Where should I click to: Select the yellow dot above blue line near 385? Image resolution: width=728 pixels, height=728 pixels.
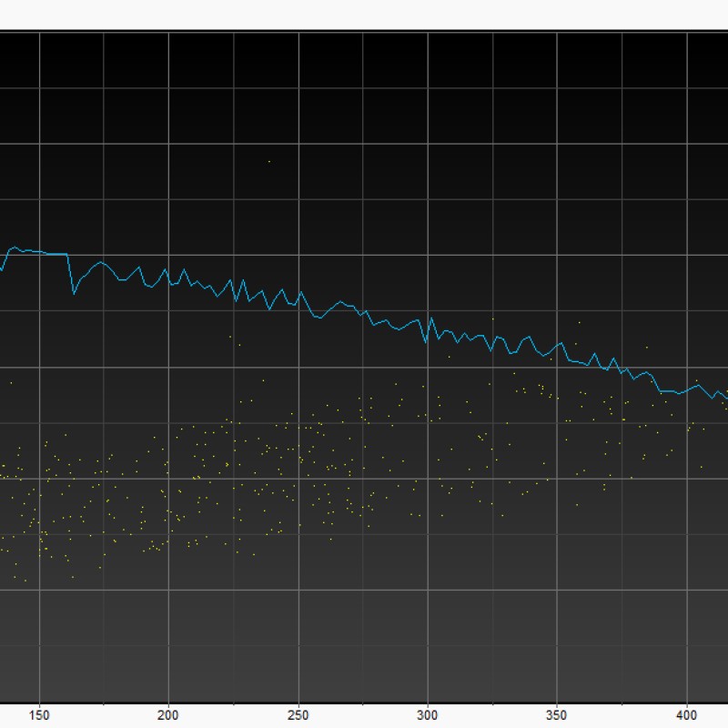pos(646,346)
